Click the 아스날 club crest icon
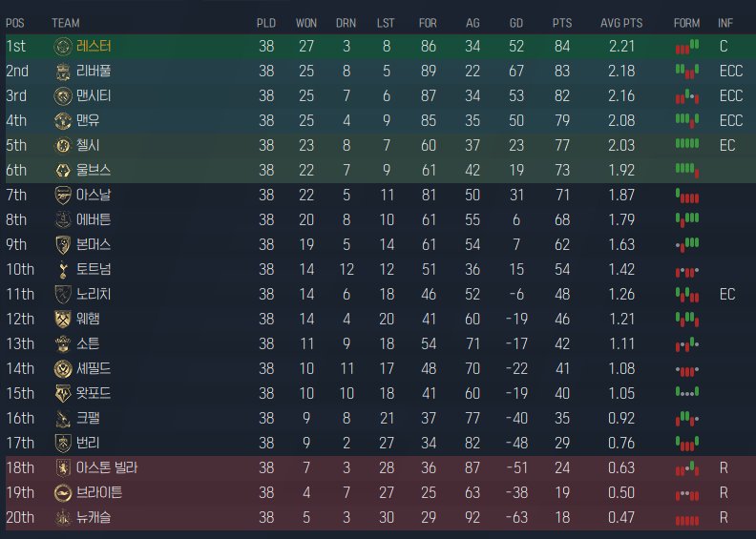This screenshot has width=756, height=539. pos(63,195)
